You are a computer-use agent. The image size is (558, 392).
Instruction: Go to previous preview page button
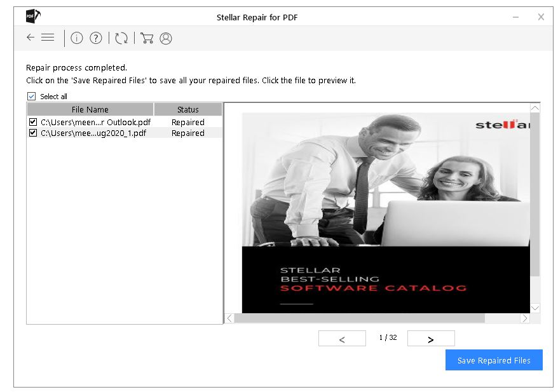(x=342, y=338)
